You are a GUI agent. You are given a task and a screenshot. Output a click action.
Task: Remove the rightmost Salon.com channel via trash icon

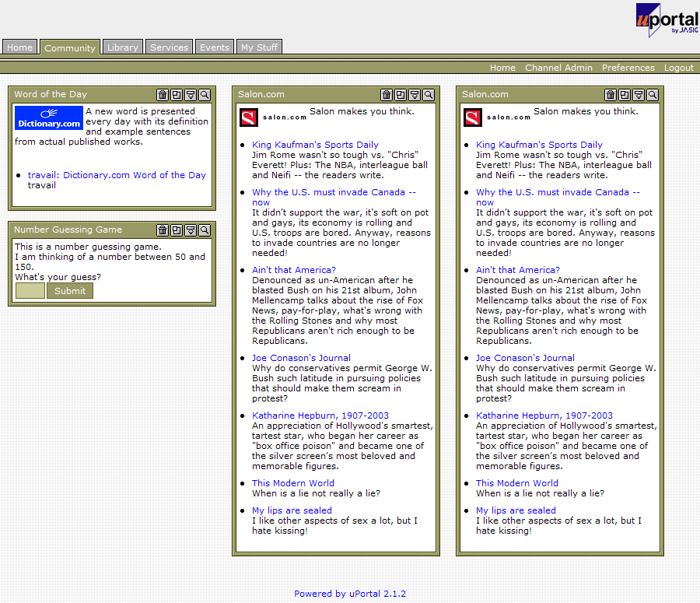point(611,95)
